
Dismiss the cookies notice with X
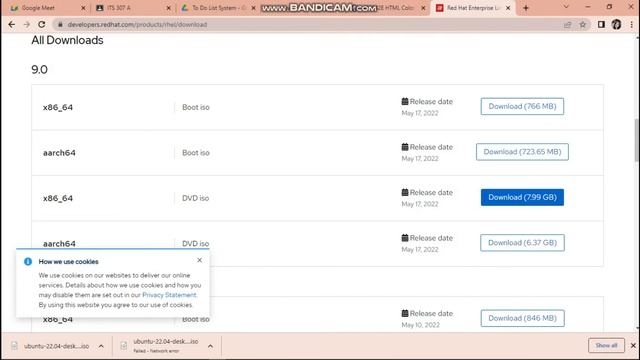[x=199, y=260]
